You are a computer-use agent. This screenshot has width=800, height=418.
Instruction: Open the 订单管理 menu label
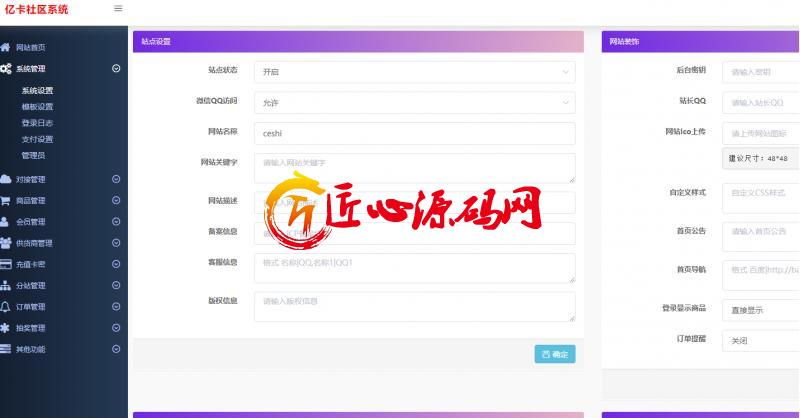[31, 307]
